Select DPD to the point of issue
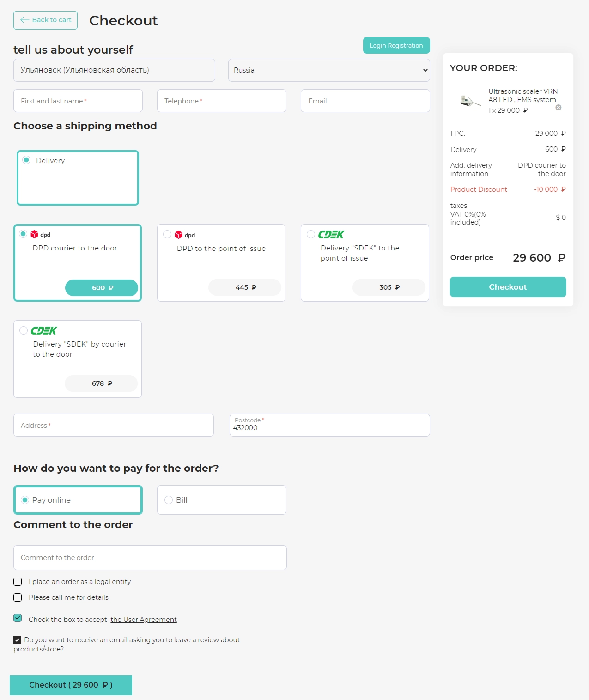This screenshot has width=589, height=700. (x=167, y=235)
